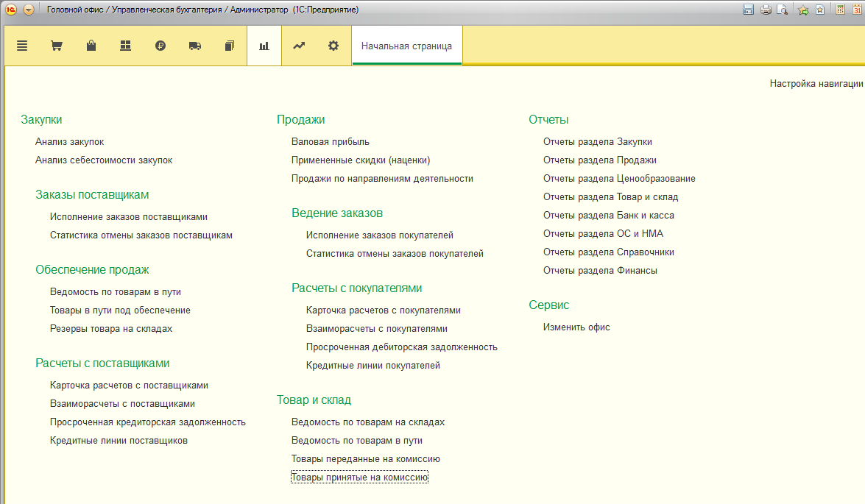Click the Расчеты с поставщиками heading
This screenshot has height=504, width=865.
102,363
